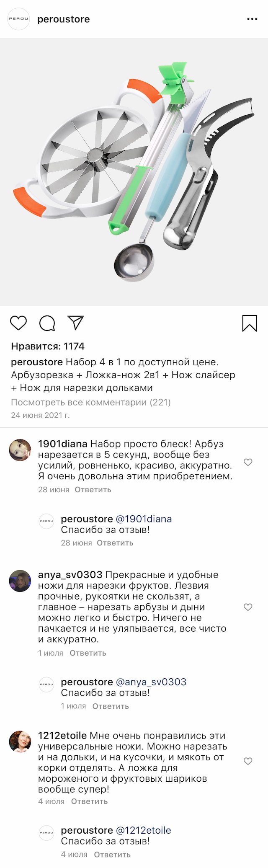268x868 pixels.
Task: View 1901diana's profile picture
Action: click(20, 450)
